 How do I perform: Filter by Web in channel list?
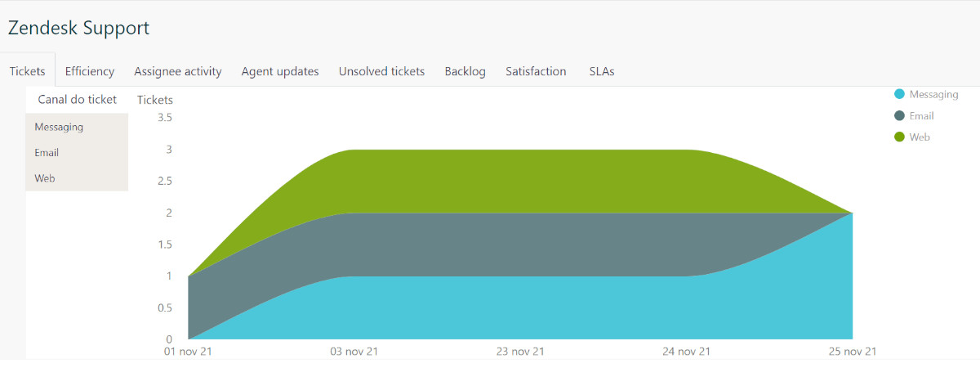click(77, 177)
